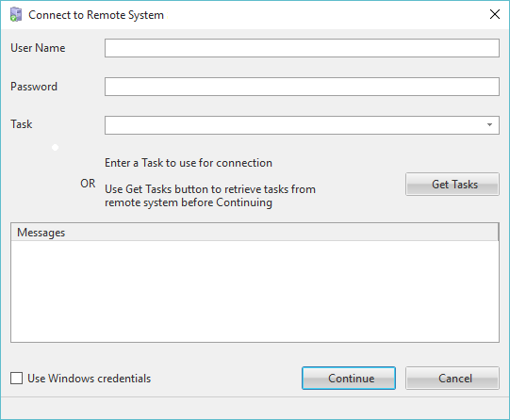Click the Connect to Remote System title icon
The image size is (510, 420).
[x=16, y=15]
